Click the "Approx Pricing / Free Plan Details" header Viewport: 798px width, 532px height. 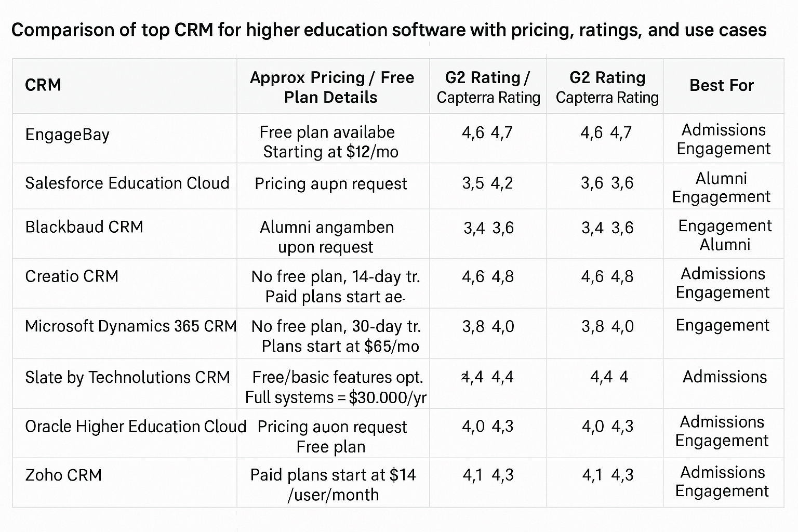(331, 87)
